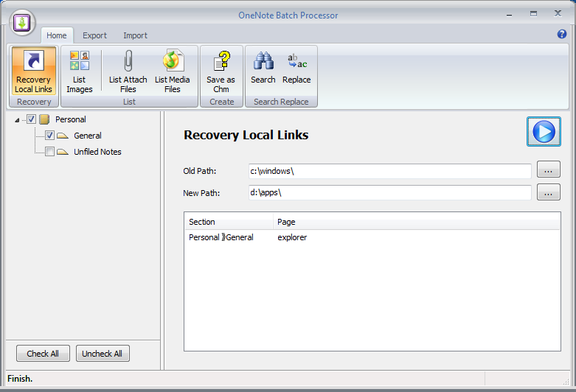Open the List Images tool
Screen dimensions: 576x392
click(x=80, y=71)
